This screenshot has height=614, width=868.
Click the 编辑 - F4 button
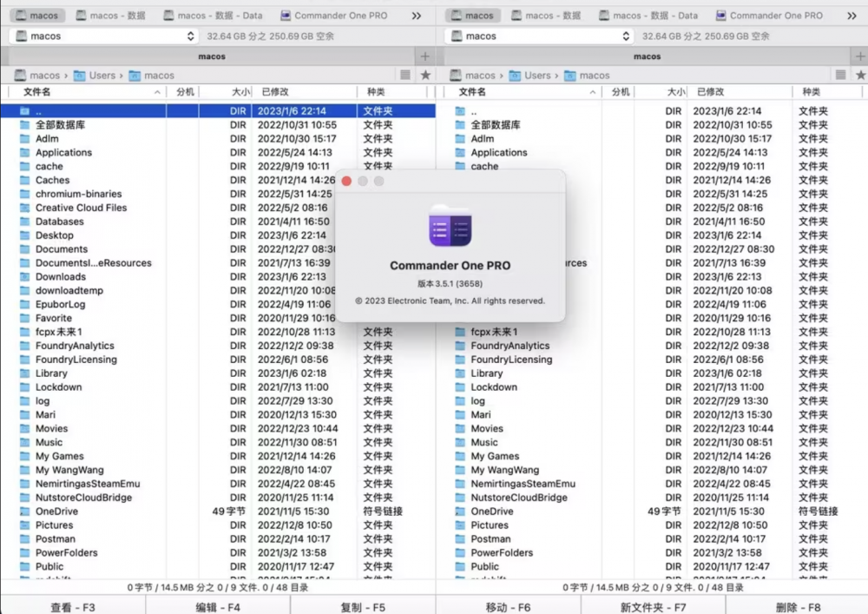(218, 607)
